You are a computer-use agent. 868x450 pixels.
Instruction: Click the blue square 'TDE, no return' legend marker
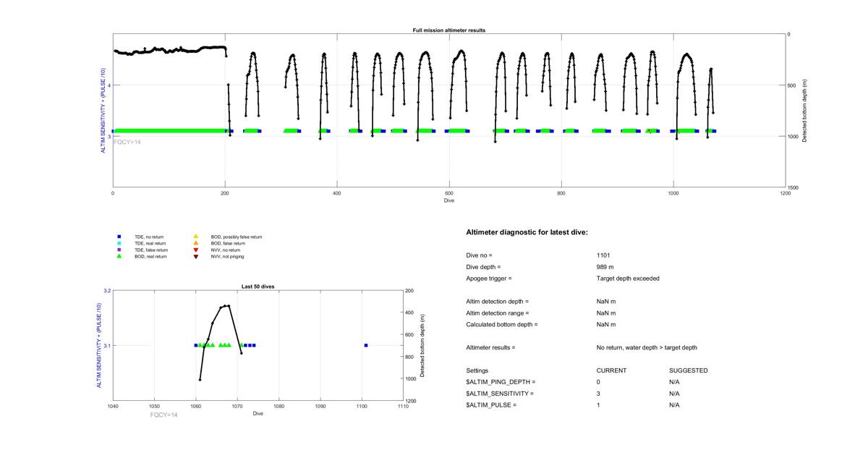(x=119, y=237)
